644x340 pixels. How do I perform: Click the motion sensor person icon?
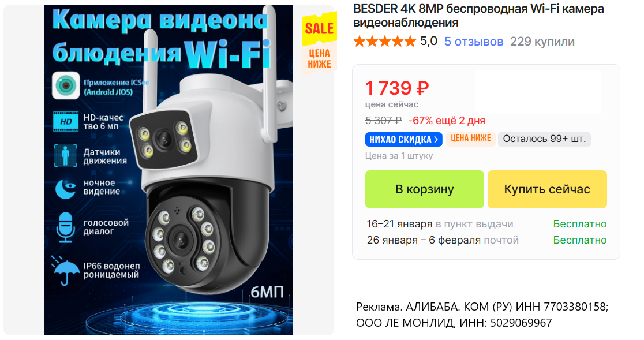tap(66, 156)
